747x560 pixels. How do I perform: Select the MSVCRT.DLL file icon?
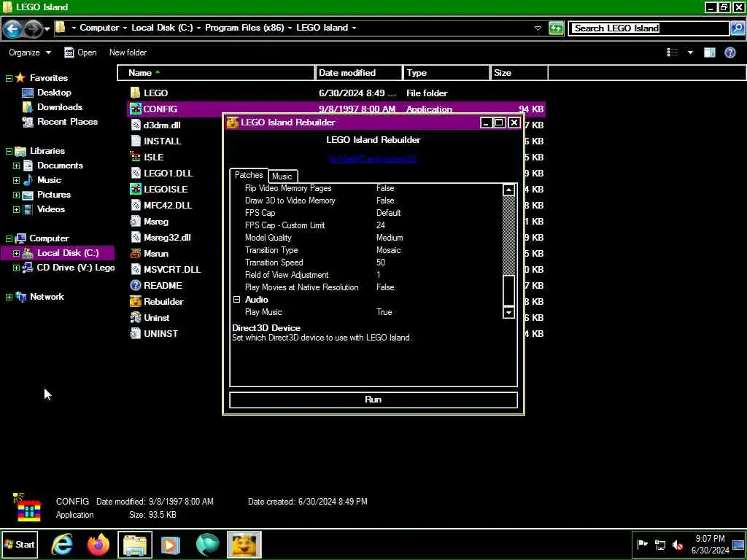(135, 270)
